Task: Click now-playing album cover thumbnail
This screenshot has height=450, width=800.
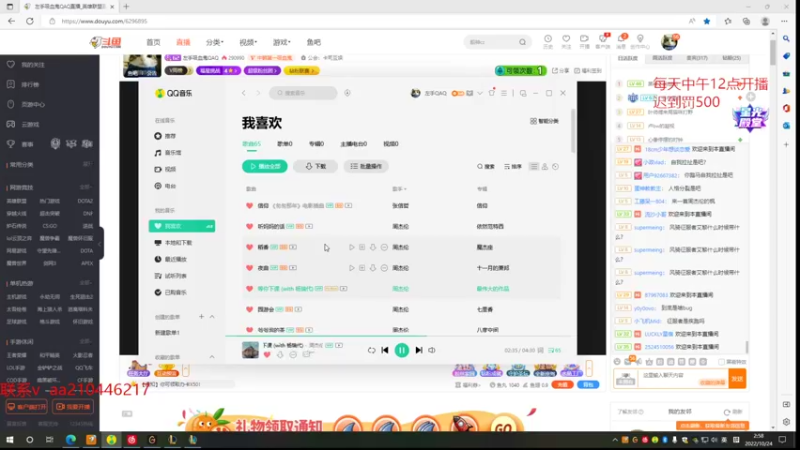Action: [x=251, y=350]
